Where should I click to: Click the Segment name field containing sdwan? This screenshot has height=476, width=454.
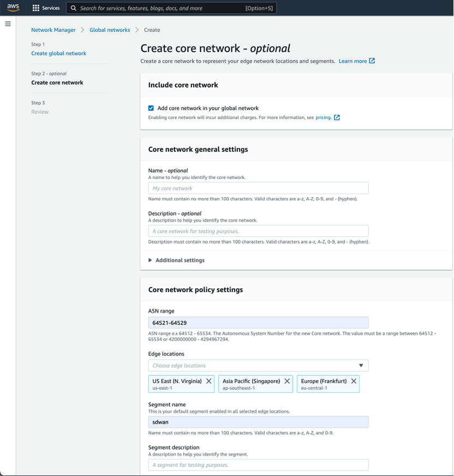(258, 422)
